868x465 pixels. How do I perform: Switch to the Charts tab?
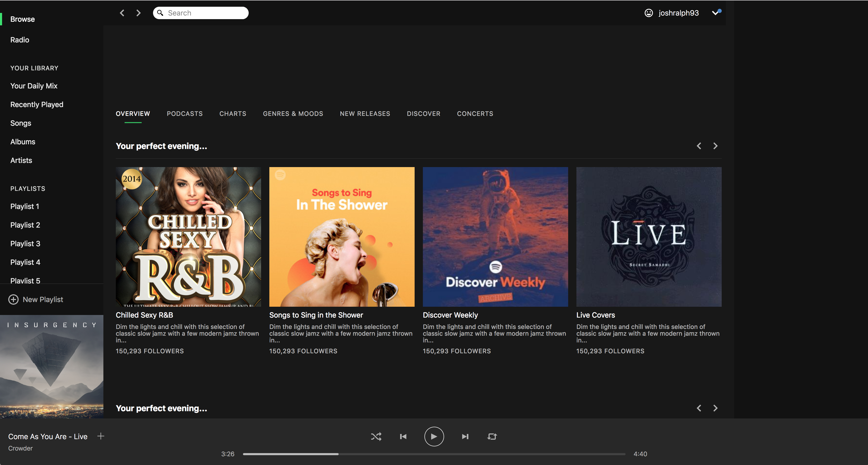pyautogui.click(x=232, y=114)
